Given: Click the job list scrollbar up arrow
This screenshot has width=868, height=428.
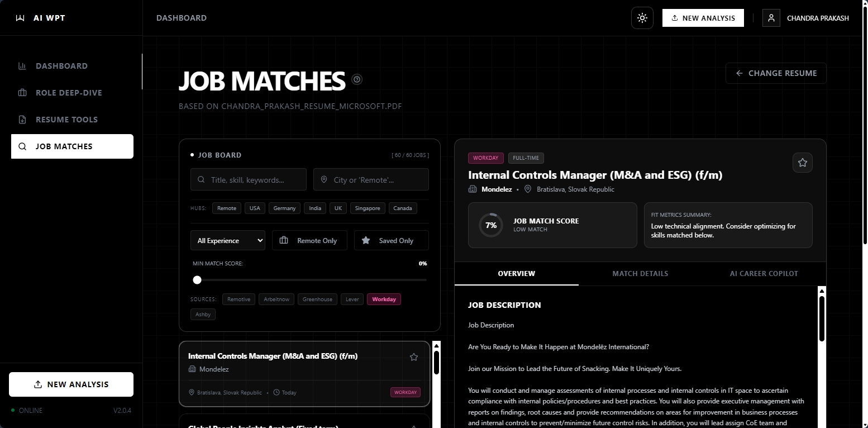Looking at the screenshot, I should (437, 345).
